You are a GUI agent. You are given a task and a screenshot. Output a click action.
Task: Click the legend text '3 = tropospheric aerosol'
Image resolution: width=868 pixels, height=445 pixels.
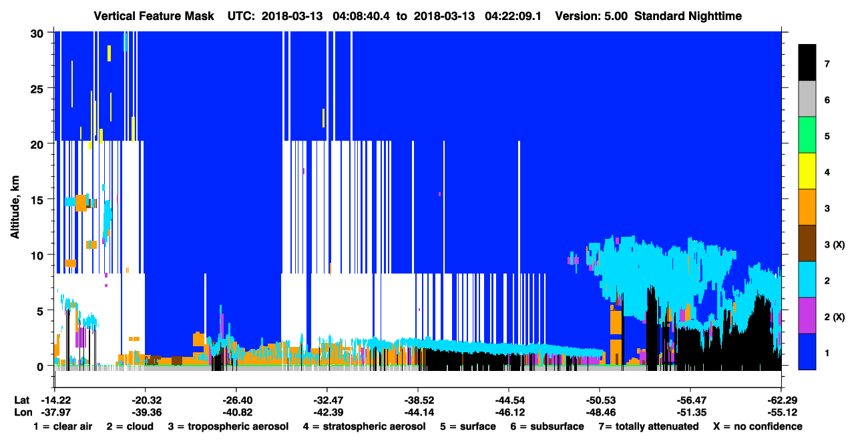[x=228, y=426]
